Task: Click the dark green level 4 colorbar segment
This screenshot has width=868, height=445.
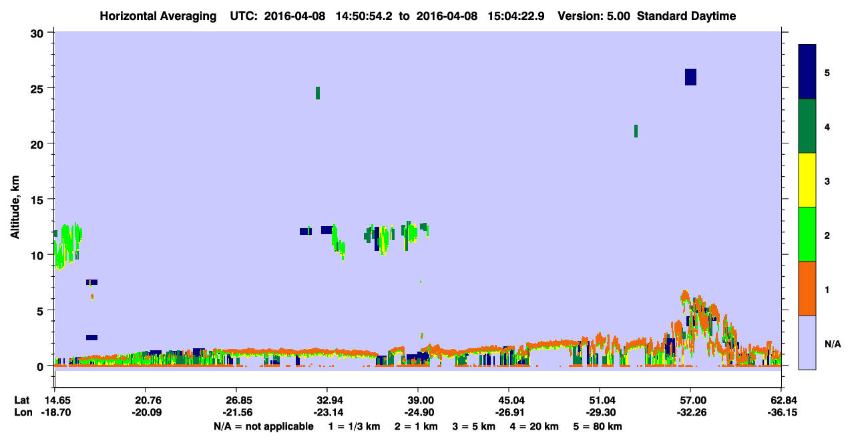Action: click(x=807, y=126)
